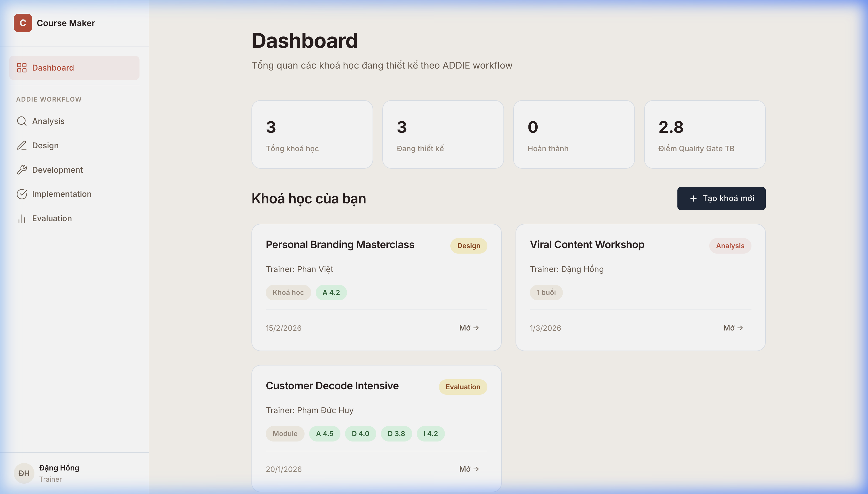Click the Viral Content Workshop title

(587, 245)
